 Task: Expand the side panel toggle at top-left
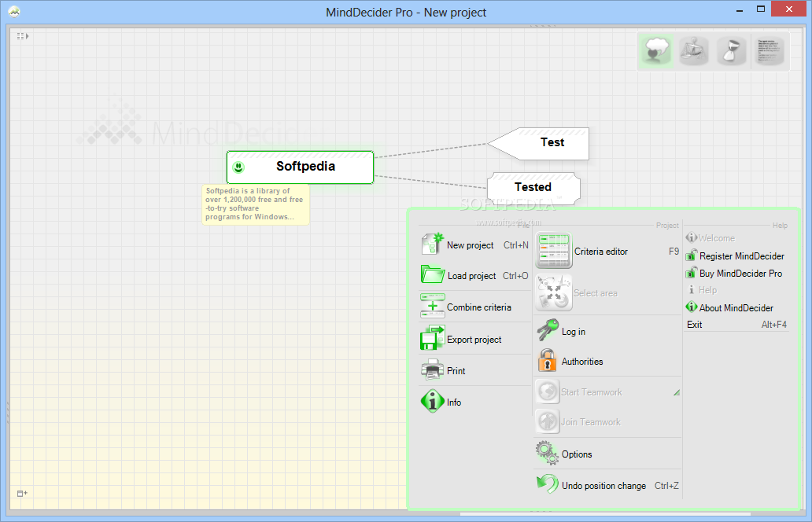click(x=22, y=36)
